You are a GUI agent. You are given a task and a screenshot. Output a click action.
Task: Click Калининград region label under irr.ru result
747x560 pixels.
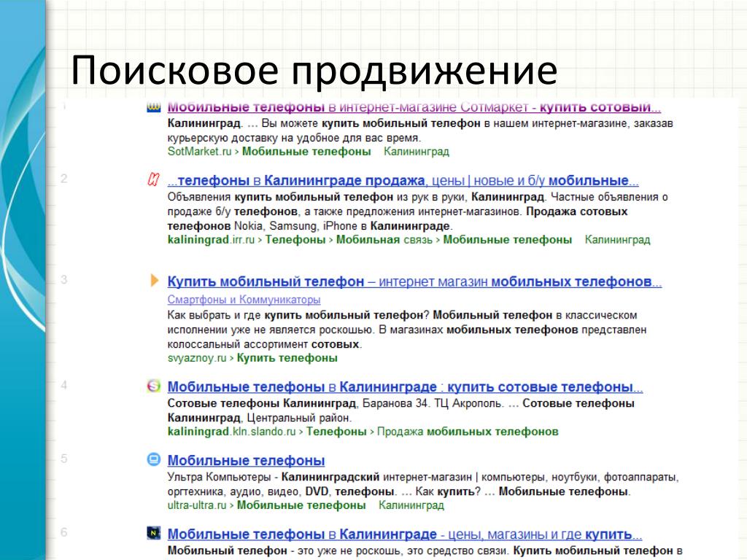(617, 239)
